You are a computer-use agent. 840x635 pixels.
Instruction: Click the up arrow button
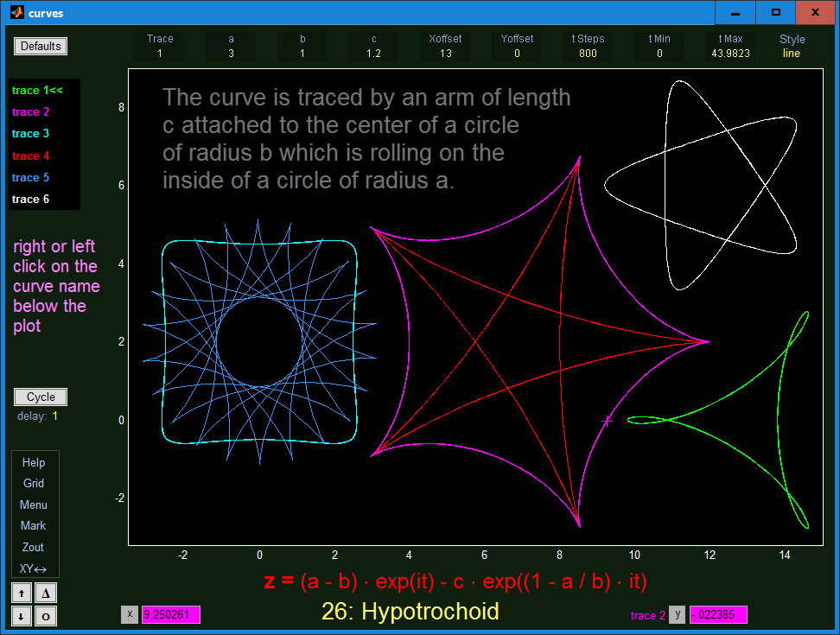click(x=22, y=594)
